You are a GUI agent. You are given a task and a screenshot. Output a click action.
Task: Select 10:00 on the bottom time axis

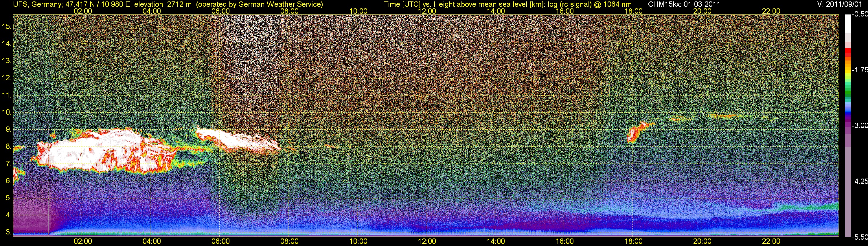pos(358,241)
